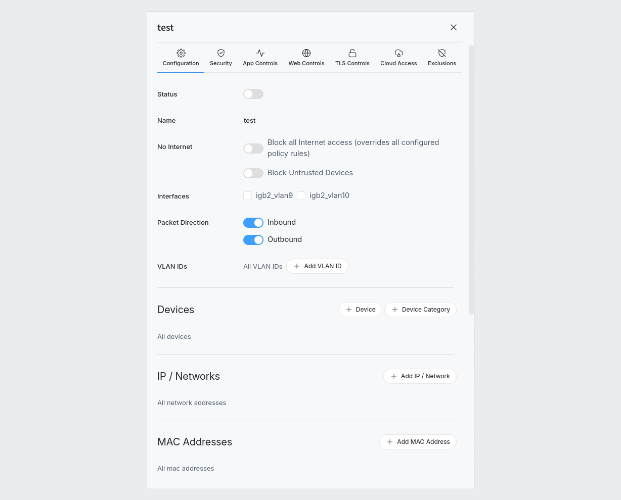Enable Block all Internet access toggle

point(253,148)
